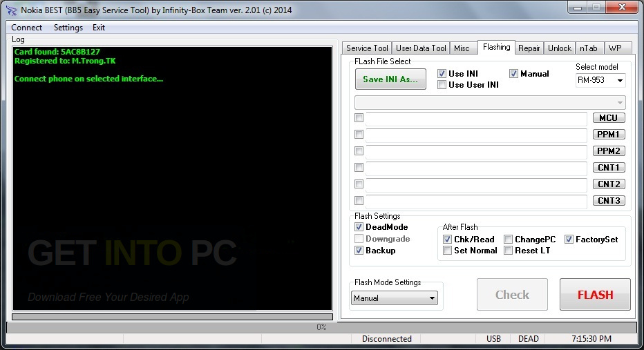Click the USB status bar entry
Image resolution: width=644 pixels, height=350 pixels.
(x=493, y=339)
